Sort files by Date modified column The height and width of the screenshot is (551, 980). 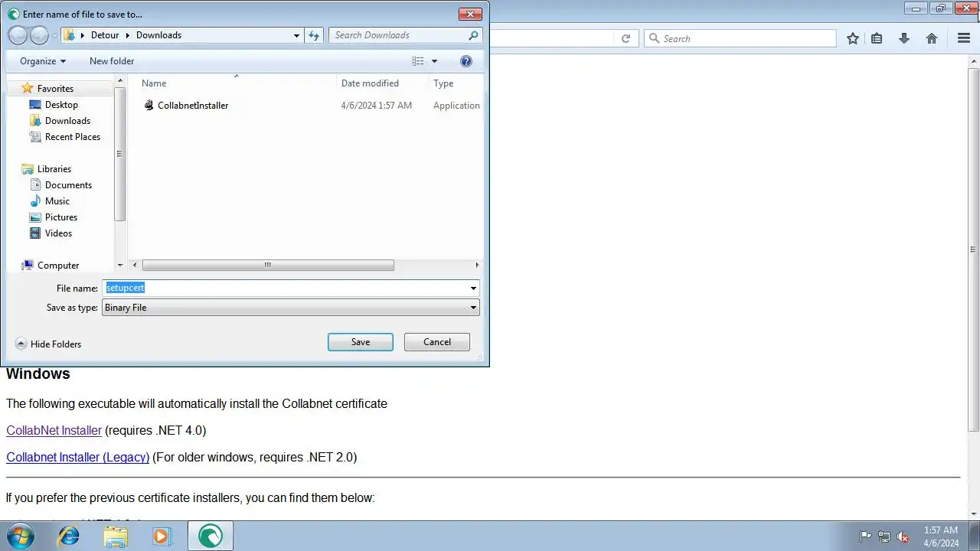pos(370,83)
